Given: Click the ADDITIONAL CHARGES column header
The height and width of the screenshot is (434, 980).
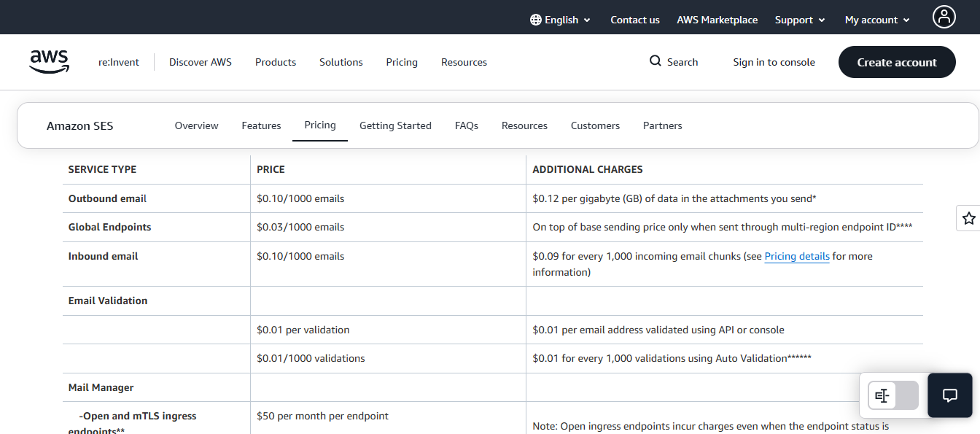Looking at the screenshot, I should [x=588, y=169].
